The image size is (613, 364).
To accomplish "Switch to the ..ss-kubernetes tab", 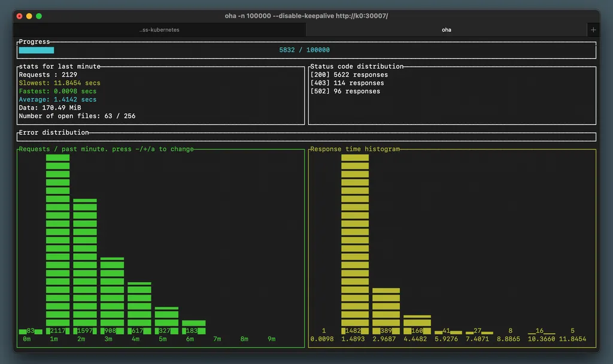I will (x=159, y=30).
